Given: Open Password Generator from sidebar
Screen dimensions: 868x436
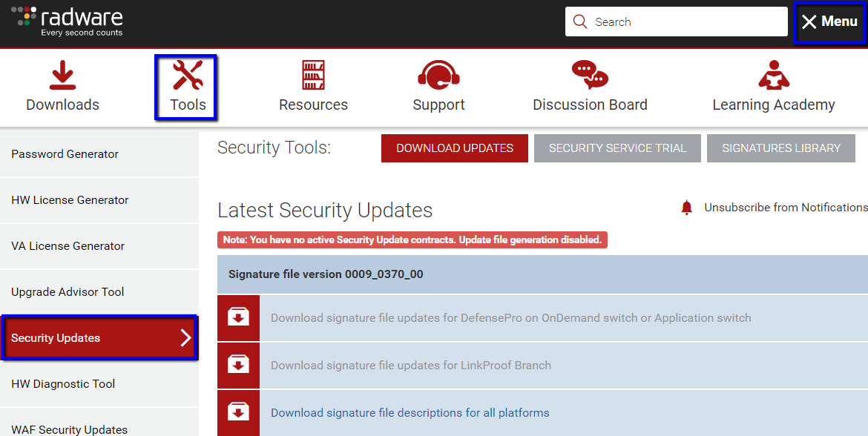Looking at the screenshot, I should [x=65, y=154].
